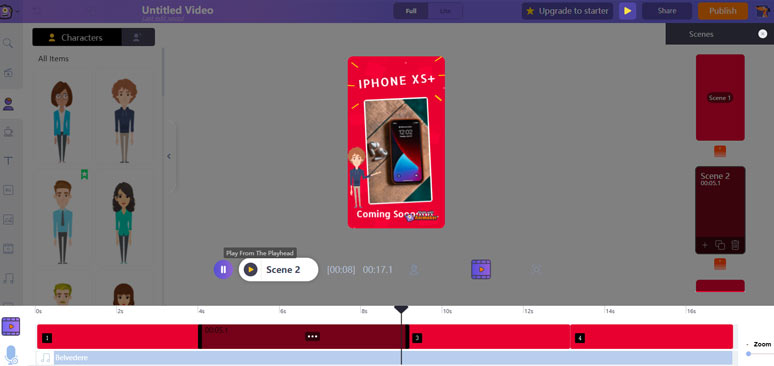This screenshot has height=366, width=774.
Task: Select the Characters icon in sidebar
Action: pos(8,103)
